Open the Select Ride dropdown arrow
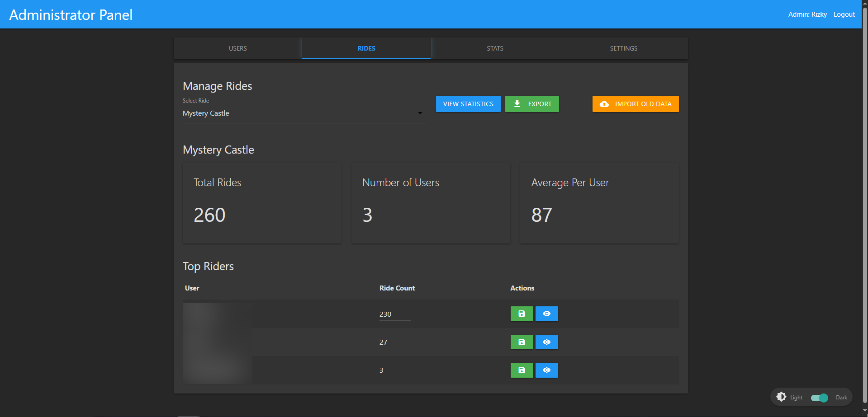868x417 pixels. (420, 113)
